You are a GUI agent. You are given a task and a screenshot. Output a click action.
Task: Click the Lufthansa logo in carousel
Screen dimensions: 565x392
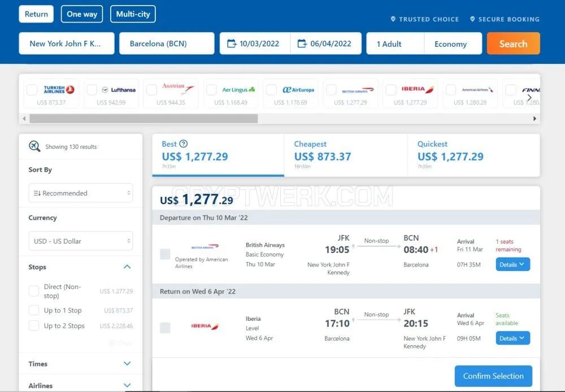[119, 90]
